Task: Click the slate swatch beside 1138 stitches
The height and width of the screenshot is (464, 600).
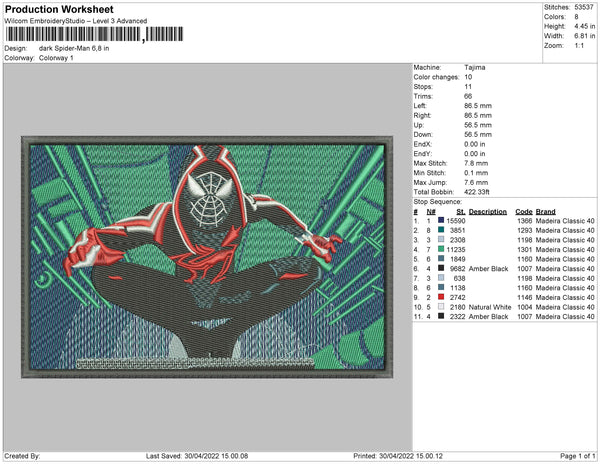Action: pos(441,287)
